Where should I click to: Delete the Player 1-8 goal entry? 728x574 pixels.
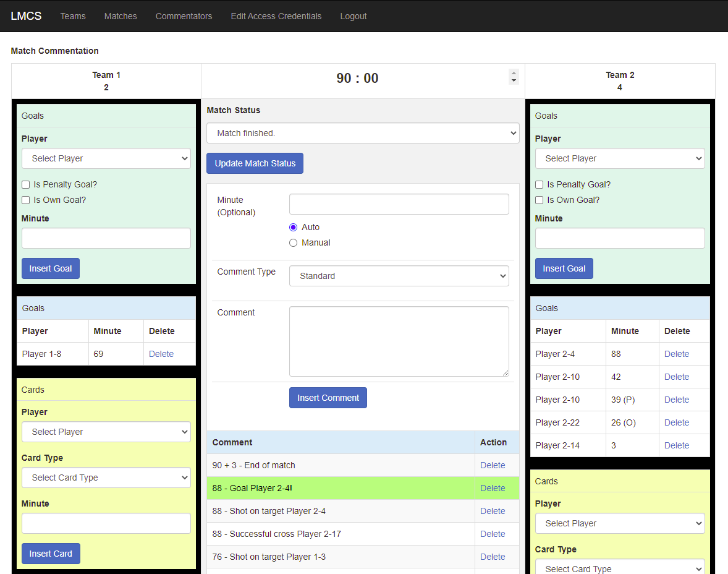point(161,354)
